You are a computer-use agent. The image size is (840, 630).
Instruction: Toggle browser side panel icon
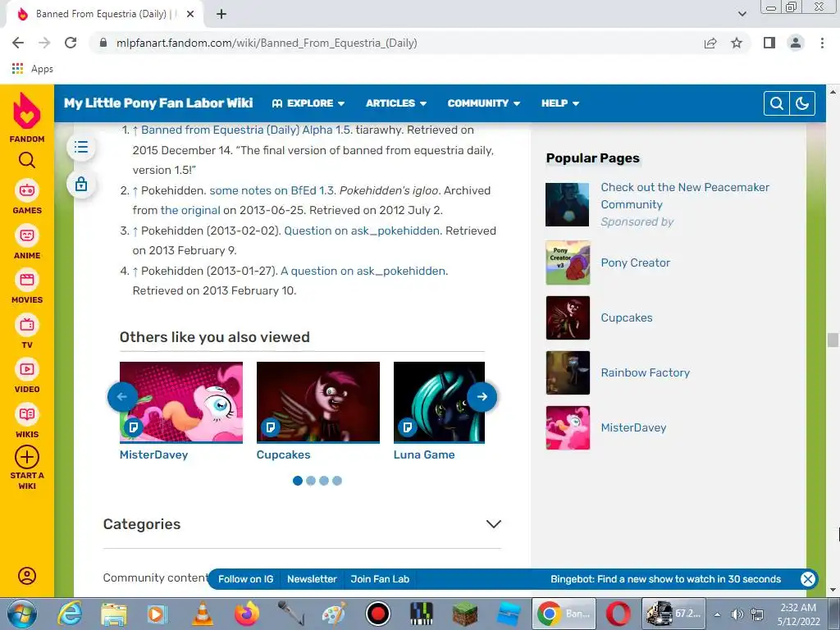tap(769, 43)
